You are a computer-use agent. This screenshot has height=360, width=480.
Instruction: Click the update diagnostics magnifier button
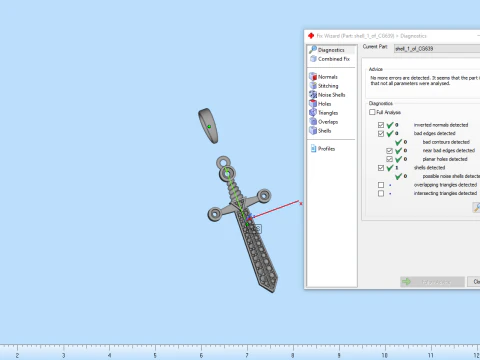476,207
